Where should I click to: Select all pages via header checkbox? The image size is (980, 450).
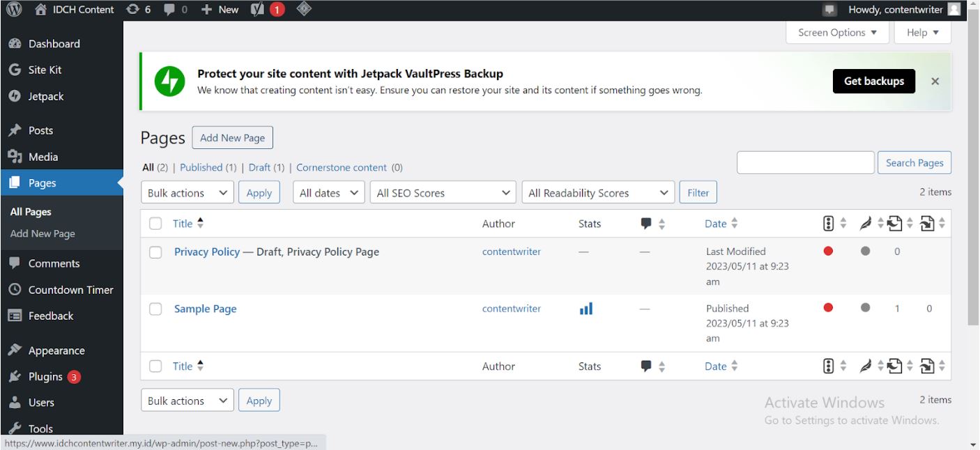coord(155,223)
